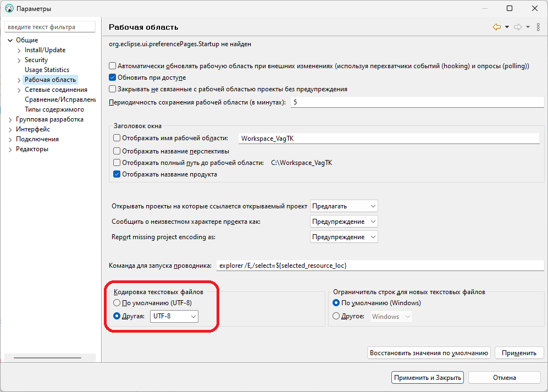Uncheck the 'Обновить при доступе' checkbox
Screen dimensions: 548x392
(x=113, y=78)
